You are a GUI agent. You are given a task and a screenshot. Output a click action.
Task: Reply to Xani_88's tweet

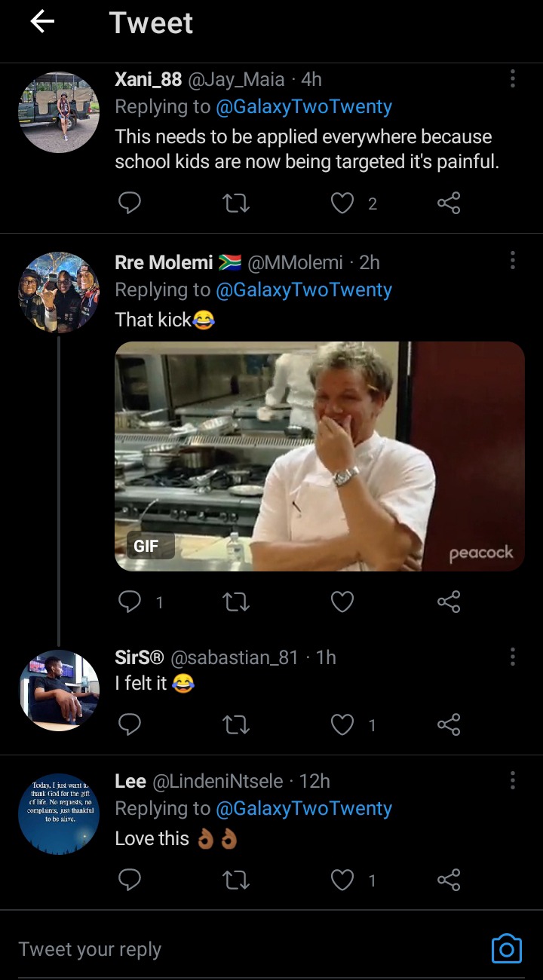coord(130,203)
